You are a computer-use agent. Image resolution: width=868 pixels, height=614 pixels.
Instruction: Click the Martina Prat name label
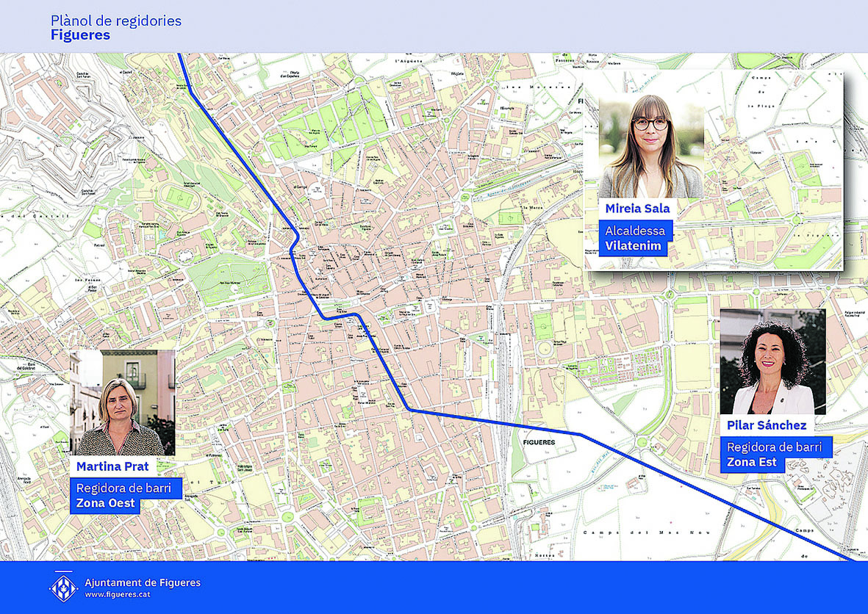112,466
